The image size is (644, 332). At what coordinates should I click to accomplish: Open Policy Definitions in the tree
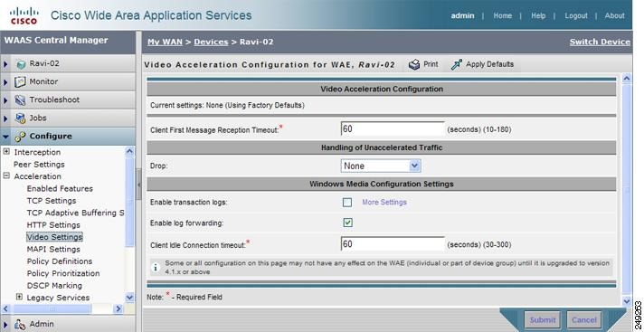59,261
